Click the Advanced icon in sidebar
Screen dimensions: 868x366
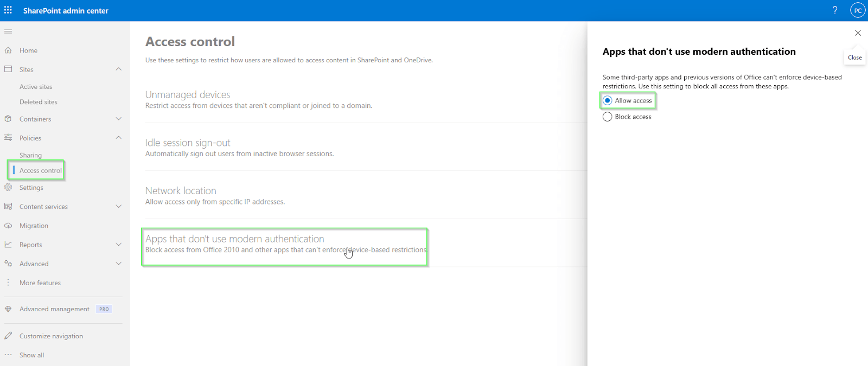tap(8, 264)
